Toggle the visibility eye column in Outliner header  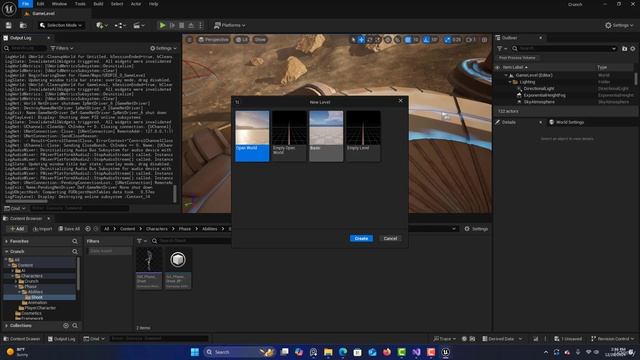[498, 67]
